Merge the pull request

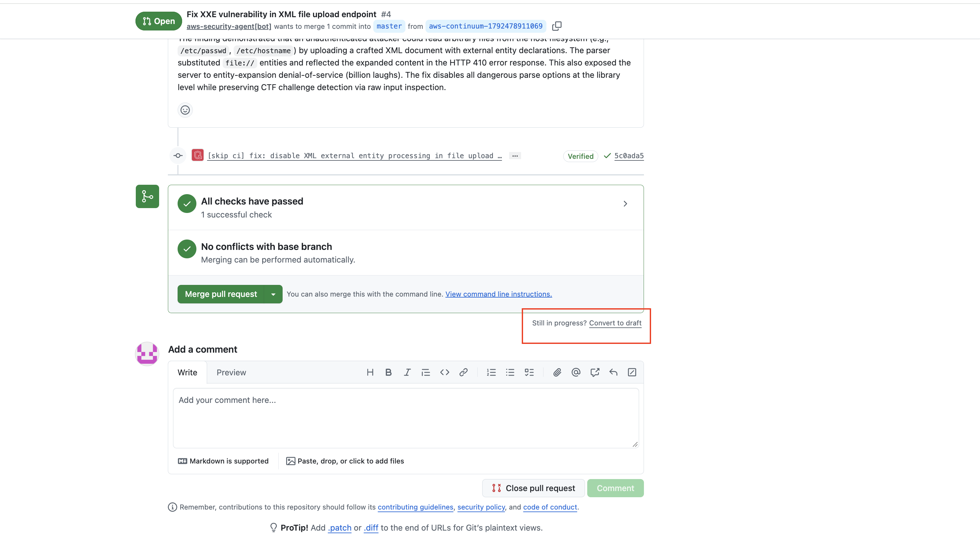point(221,294)
